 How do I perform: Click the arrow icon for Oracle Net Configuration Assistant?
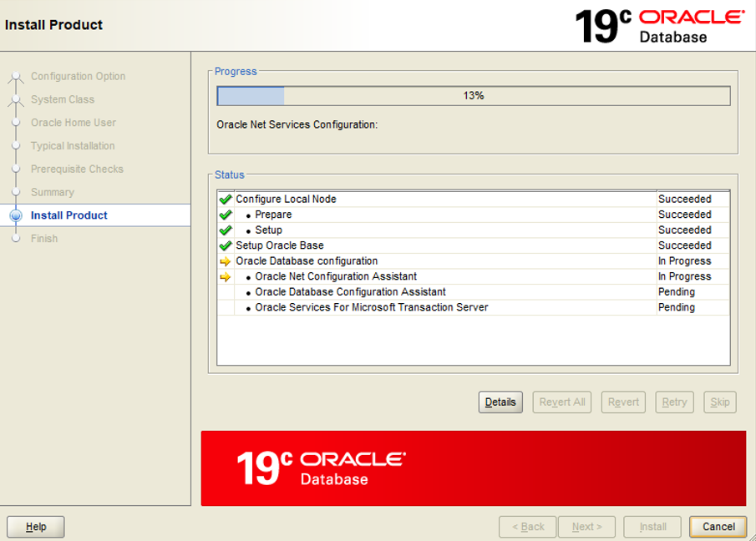(x=226, y=276)
